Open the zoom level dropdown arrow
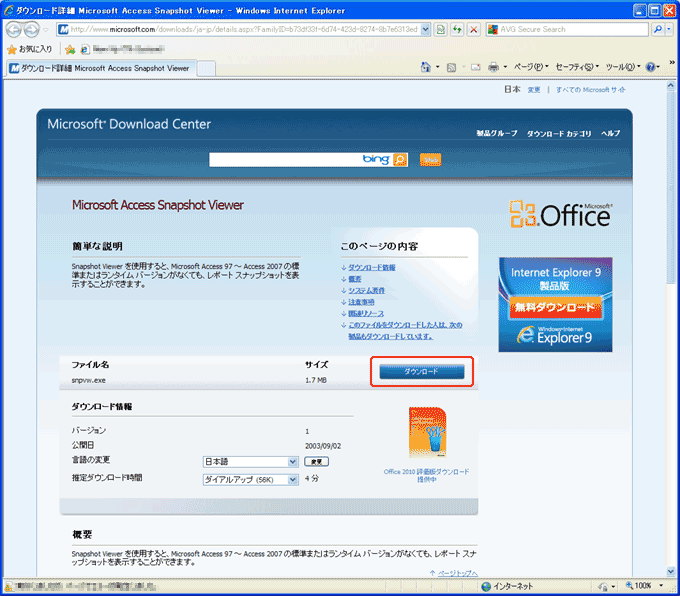Image resolution: width=680 pixels, height=596 pixels. tap(661, 586)
